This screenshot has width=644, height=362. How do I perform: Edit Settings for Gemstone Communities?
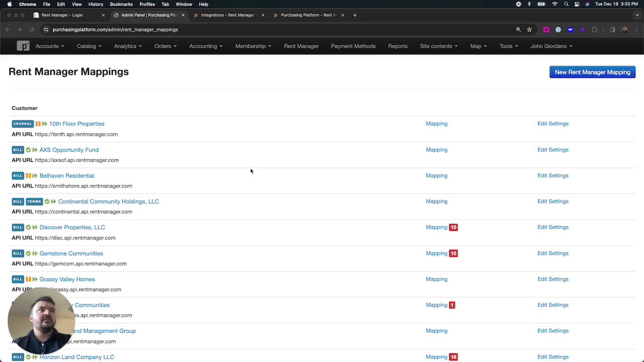[x=553, y=253]
